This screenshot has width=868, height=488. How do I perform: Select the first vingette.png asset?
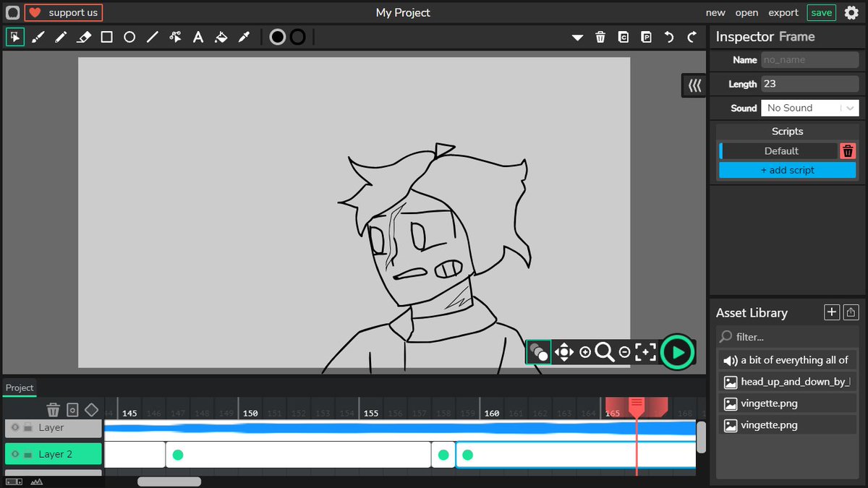tap(788, 403)
